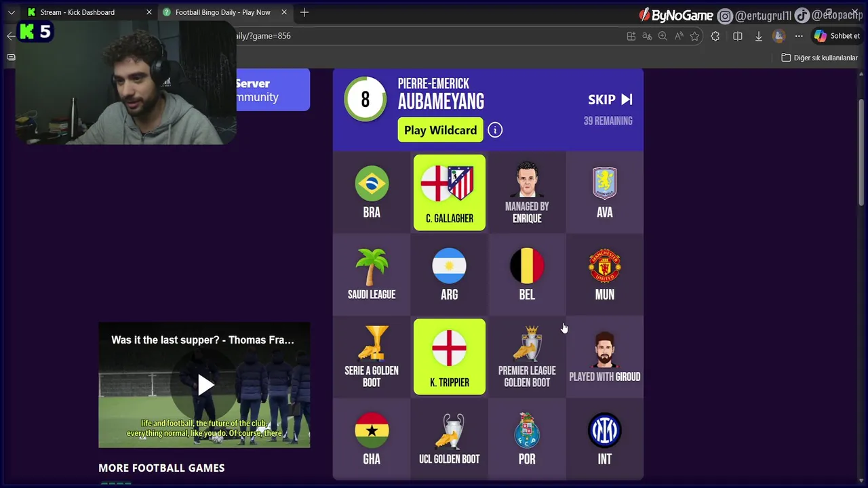Viewport: 868px width, 488px height.
Task: Pick the Belgium BEL flag cell
Action: pyautogui.click(x=527, y=274)
